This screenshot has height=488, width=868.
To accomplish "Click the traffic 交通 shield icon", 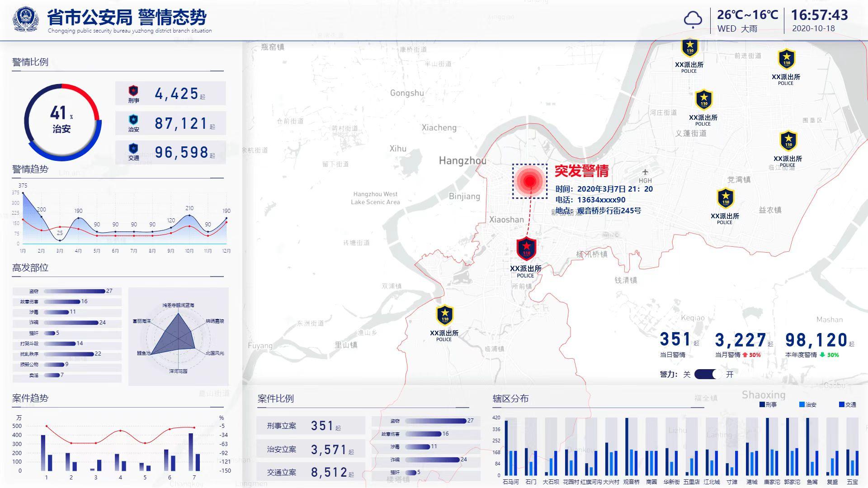I will 133,149.
